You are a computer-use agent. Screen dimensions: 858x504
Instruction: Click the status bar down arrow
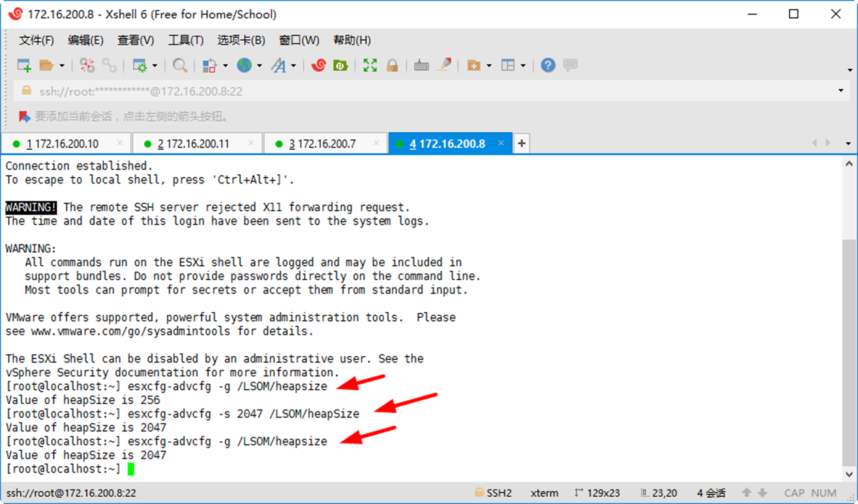(x=763, y=493)
